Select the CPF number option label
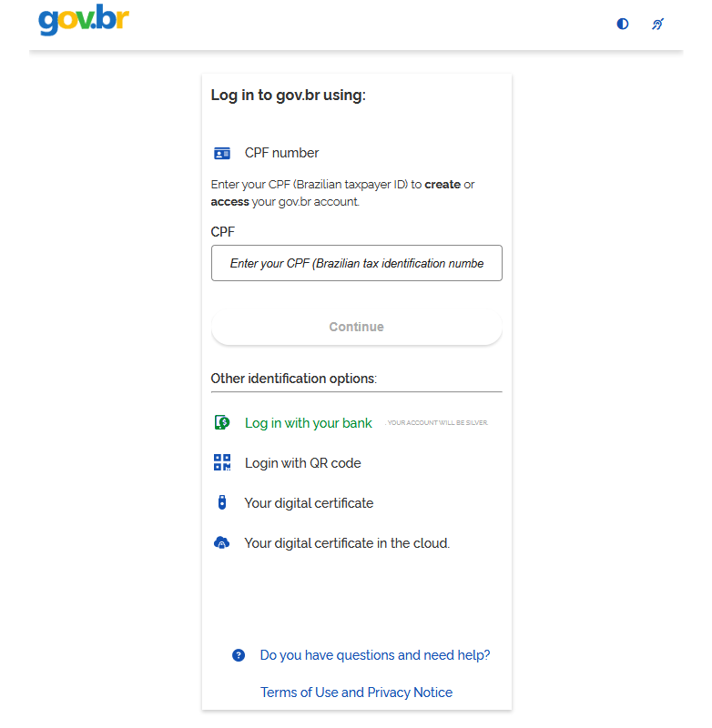712x728 pixels. (281, 153)
